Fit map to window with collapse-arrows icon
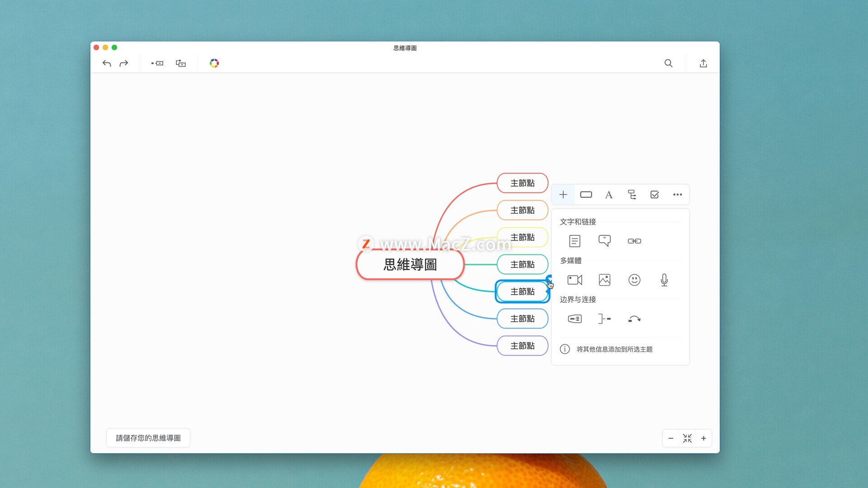The image size is (868, 488). tap(687, 438)
